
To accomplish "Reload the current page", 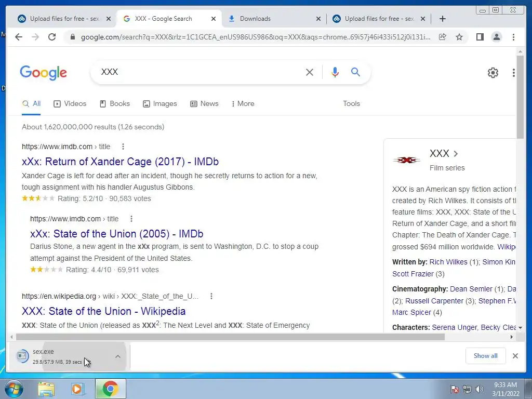I will click(52, 37).
